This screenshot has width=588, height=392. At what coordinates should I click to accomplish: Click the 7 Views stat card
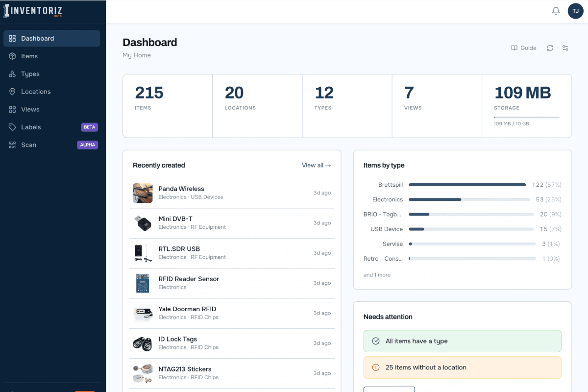tap(437, 106)
